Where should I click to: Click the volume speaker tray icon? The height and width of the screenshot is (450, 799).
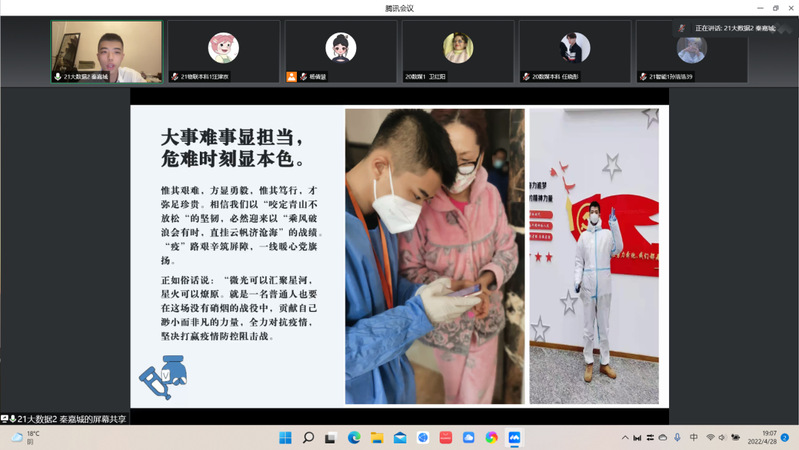[x=723, y=437]
